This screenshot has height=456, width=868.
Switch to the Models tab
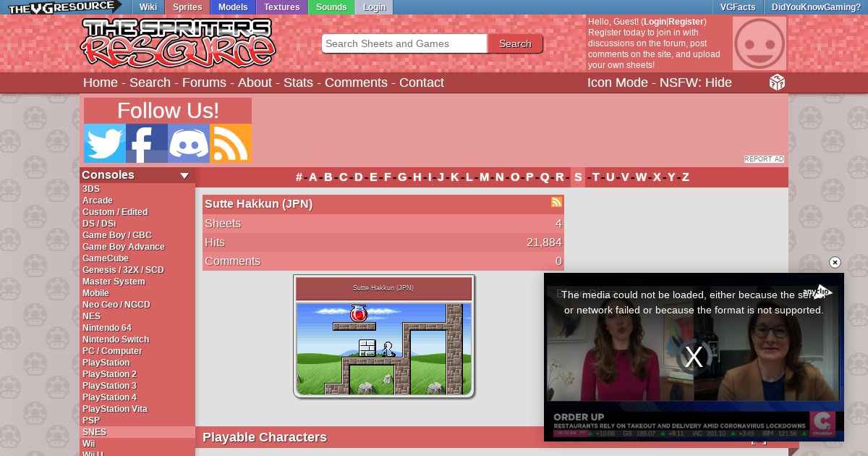tap(233, 7)
